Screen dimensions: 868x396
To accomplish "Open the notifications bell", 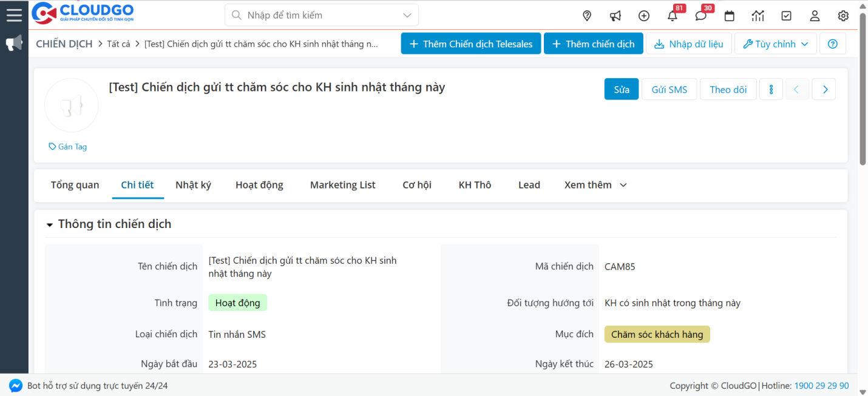I will pyautogui.click(x=673, y=16).
